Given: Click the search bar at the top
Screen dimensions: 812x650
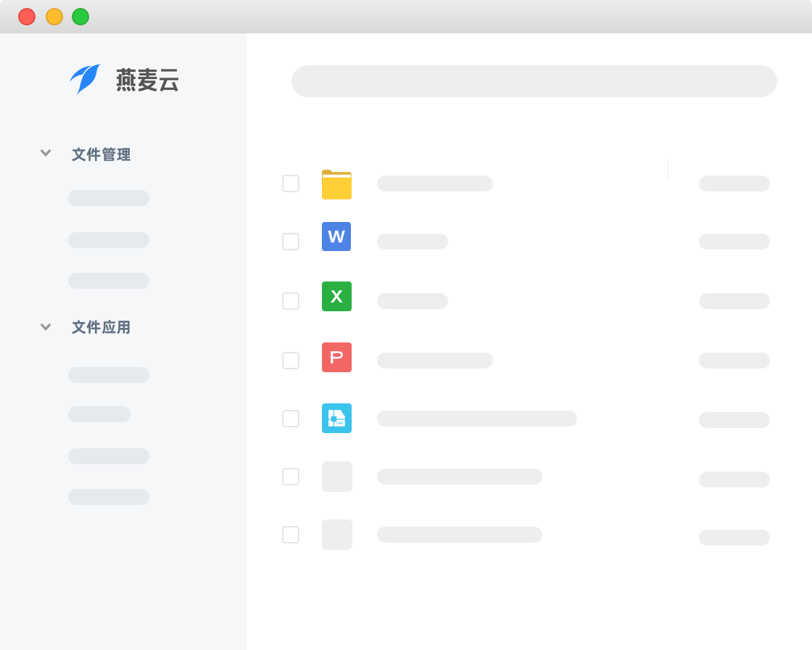Looking at the screenshot, I should pos(534,81).
